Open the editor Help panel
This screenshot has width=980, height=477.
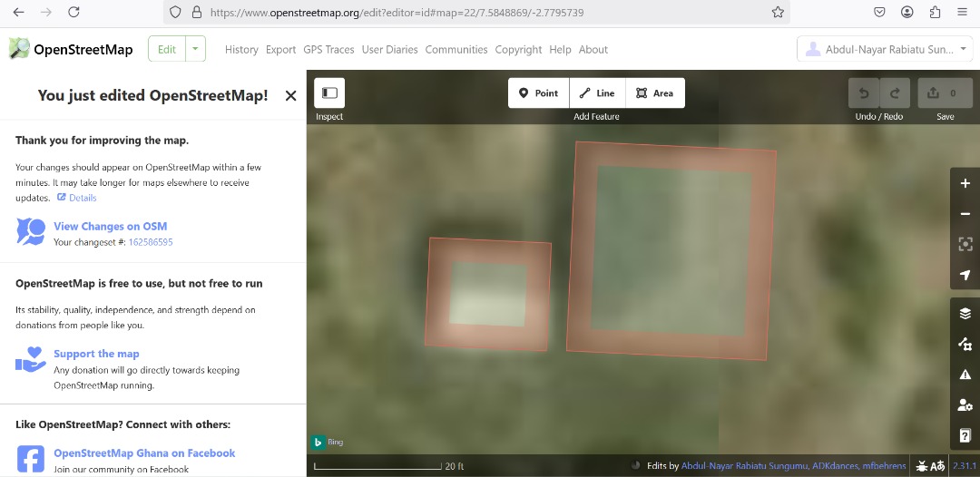pyautogui.click(x=965, y=435)
